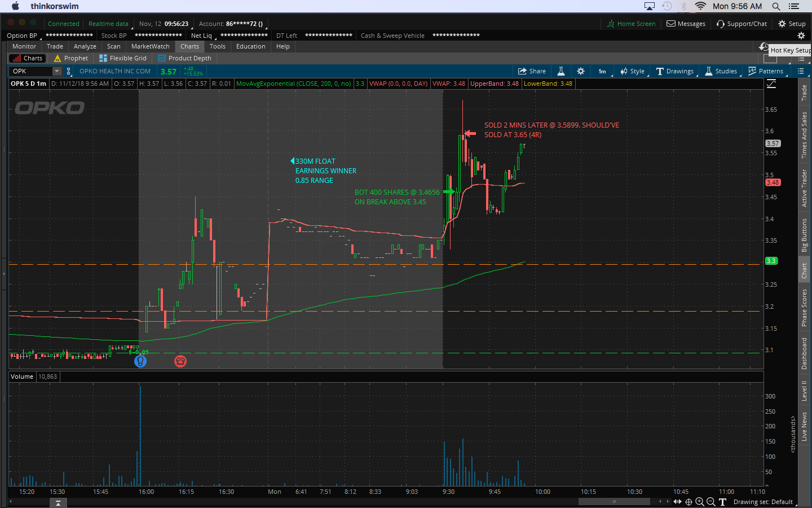Open the Times And Sales side tab
Screen dimensions: 812x508
[805, 135]
